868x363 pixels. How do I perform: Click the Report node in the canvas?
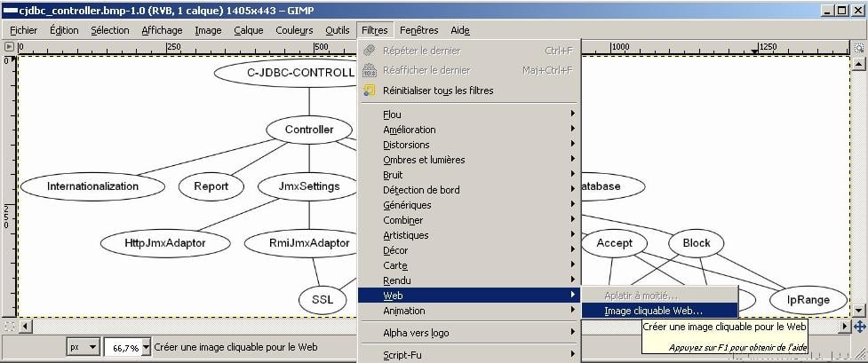tap(211, 186)
